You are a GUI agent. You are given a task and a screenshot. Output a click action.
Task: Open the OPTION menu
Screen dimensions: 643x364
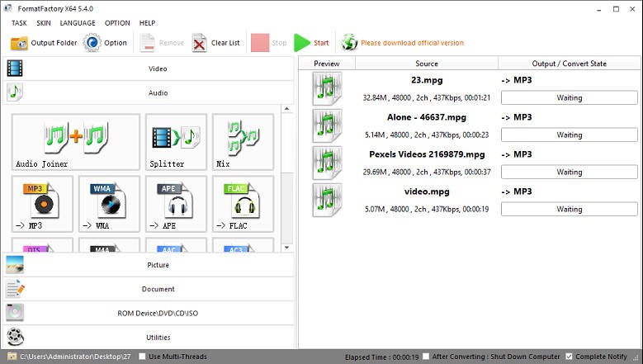click(117, 23)
